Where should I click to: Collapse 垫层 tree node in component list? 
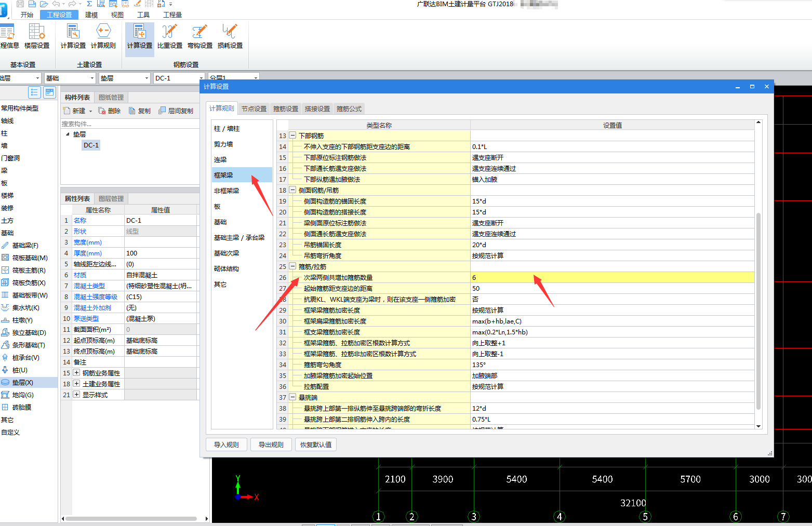68,134
